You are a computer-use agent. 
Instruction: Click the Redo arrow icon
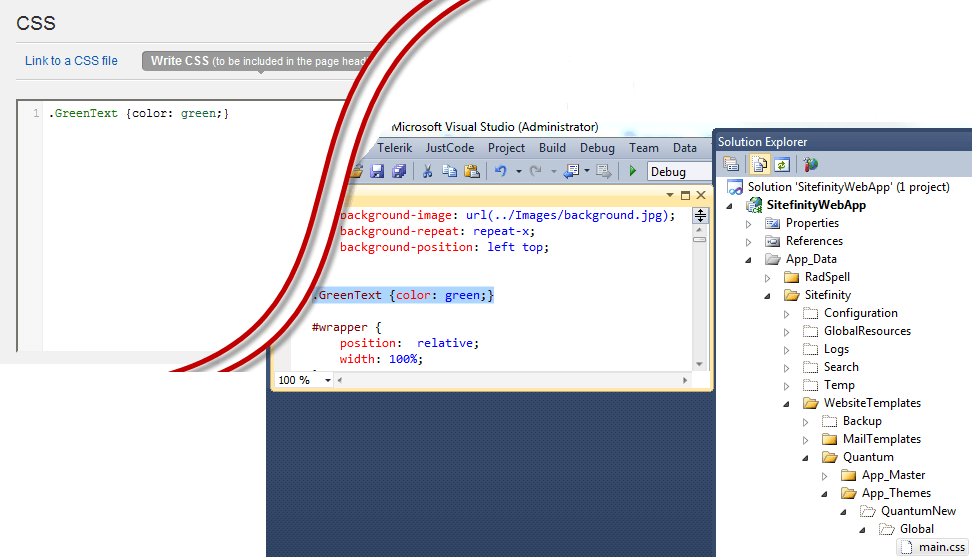536,171
